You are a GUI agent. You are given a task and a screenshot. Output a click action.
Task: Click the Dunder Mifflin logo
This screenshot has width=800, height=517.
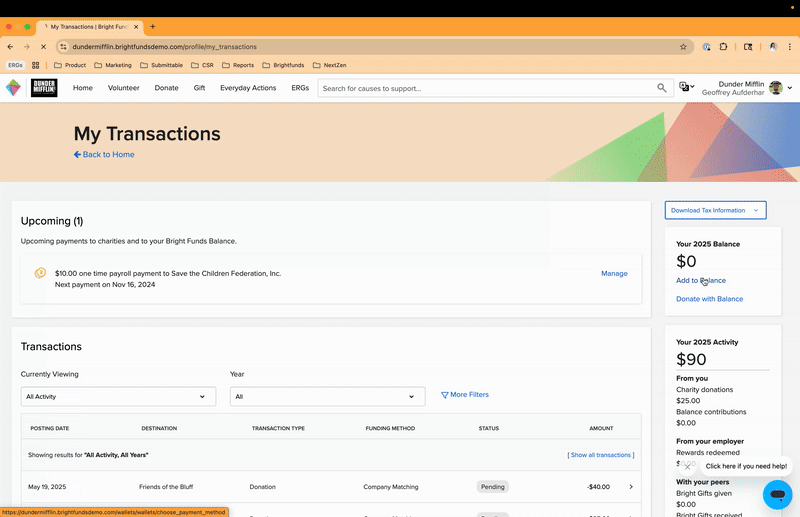pyautogui.click(x=44, y=88)
